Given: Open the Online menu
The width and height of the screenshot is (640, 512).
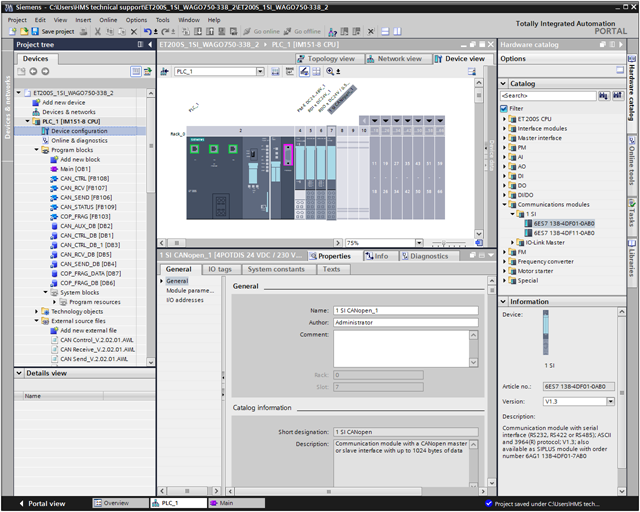Looking at the screenshot, I should tap(108, 20).
